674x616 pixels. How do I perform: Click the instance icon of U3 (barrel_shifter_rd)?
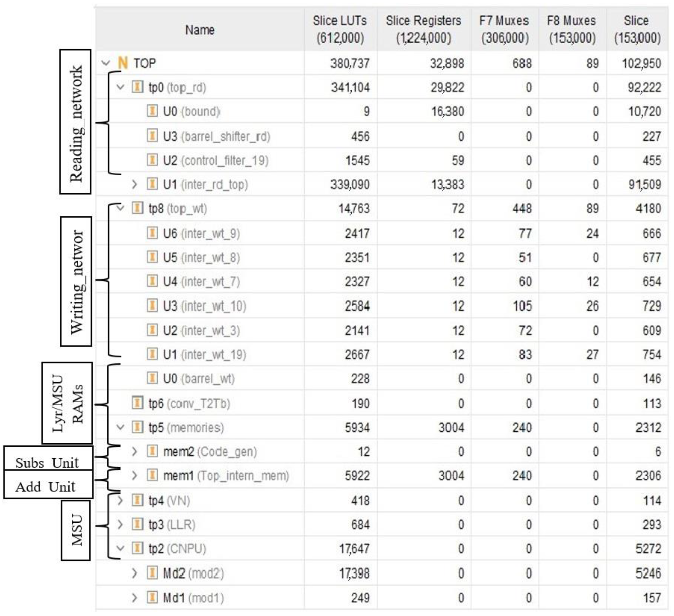tap(152, 136)
